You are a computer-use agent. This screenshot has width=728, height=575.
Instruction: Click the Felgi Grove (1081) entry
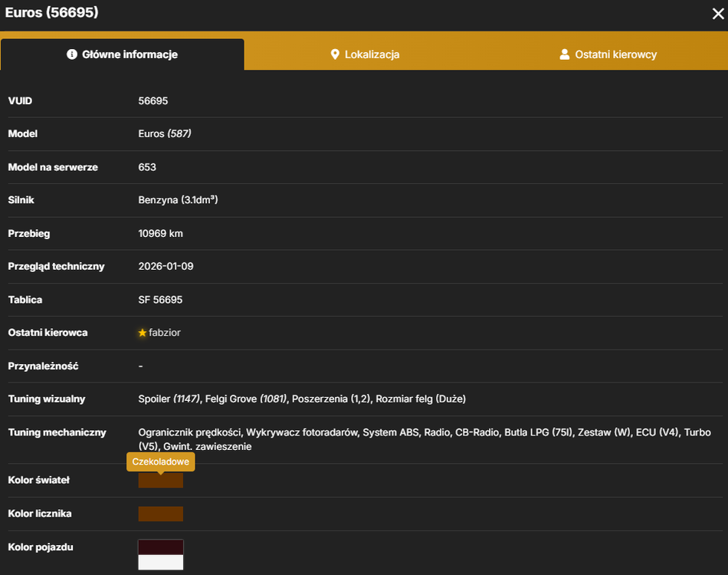246,399
